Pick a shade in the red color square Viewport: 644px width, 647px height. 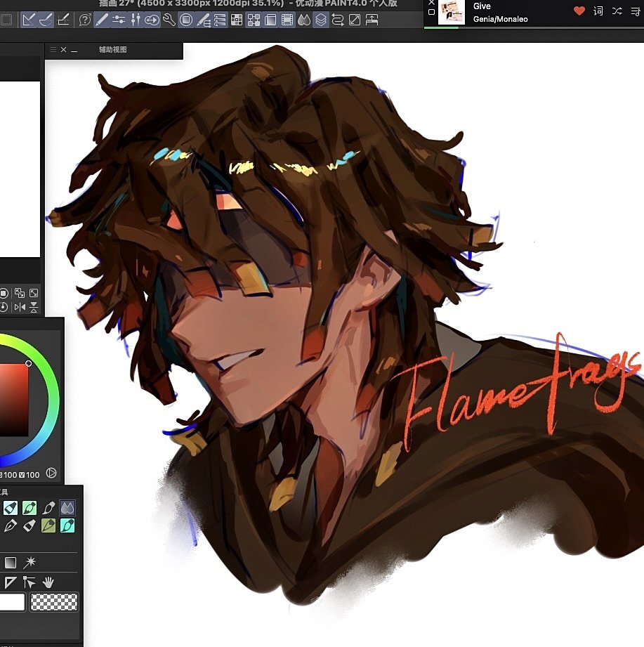(x=14, y=400)
